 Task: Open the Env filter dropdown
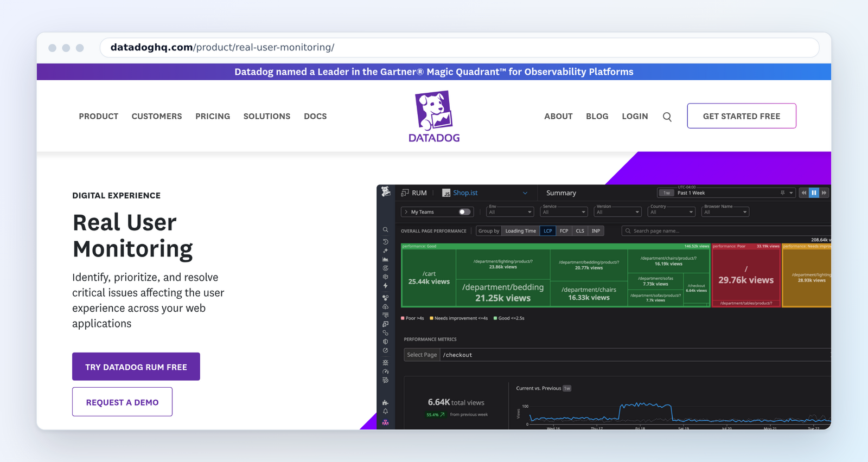[x=510, y=211]
